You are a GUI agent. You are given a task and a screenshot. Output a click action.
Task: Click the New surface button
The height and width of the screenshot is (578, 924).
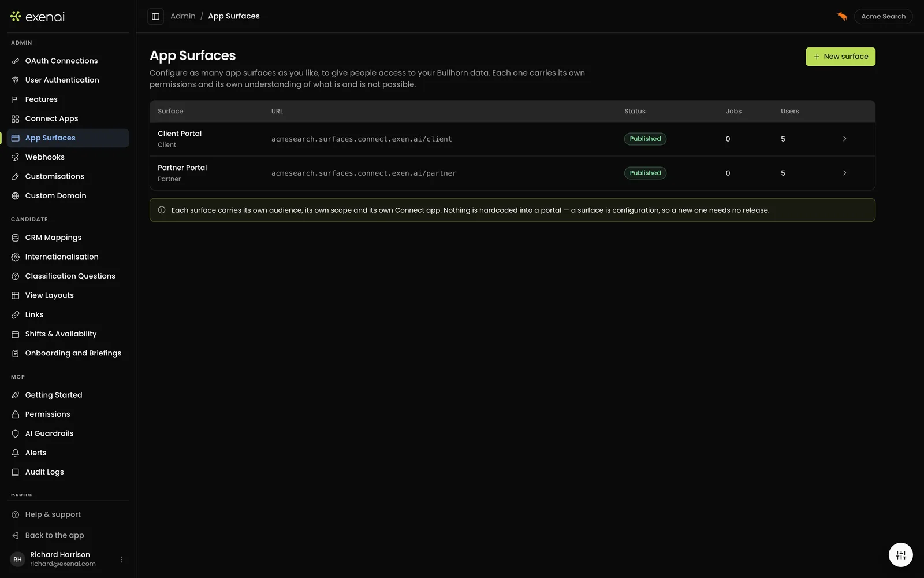tap(840, 57)
